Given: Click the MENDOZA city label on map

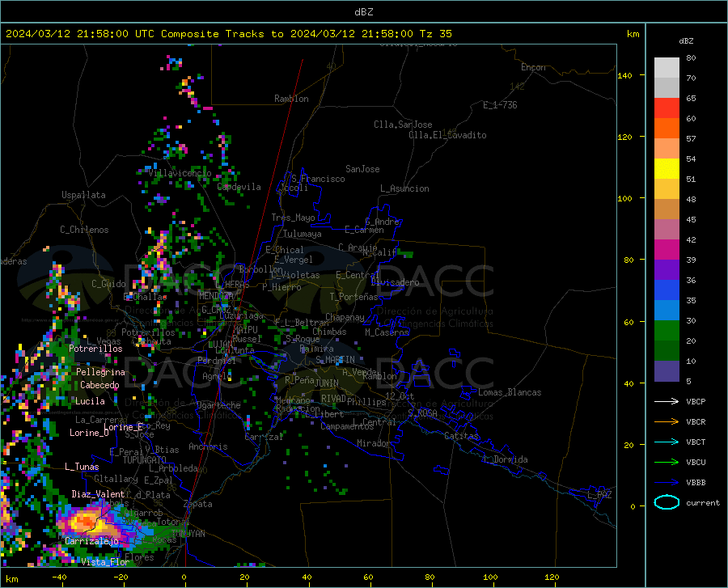Looking at the screenshot, I should coord(215,296).
